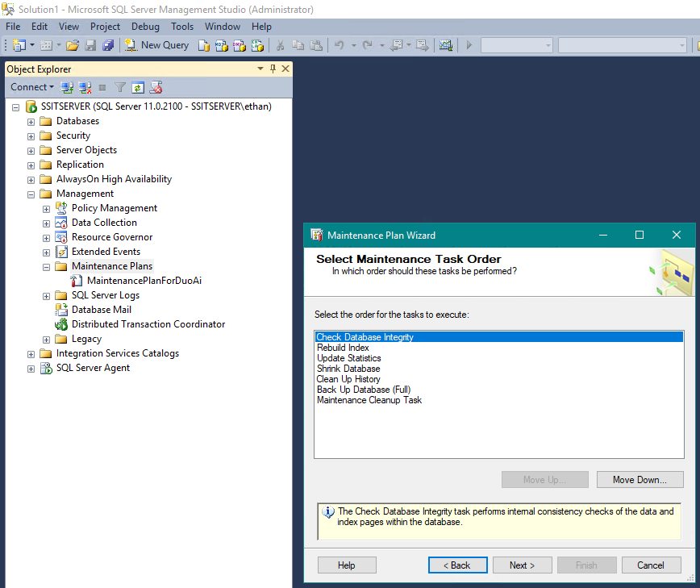Expand the Server Objects folder
This screenshot has height=588, width=700.
31,151
